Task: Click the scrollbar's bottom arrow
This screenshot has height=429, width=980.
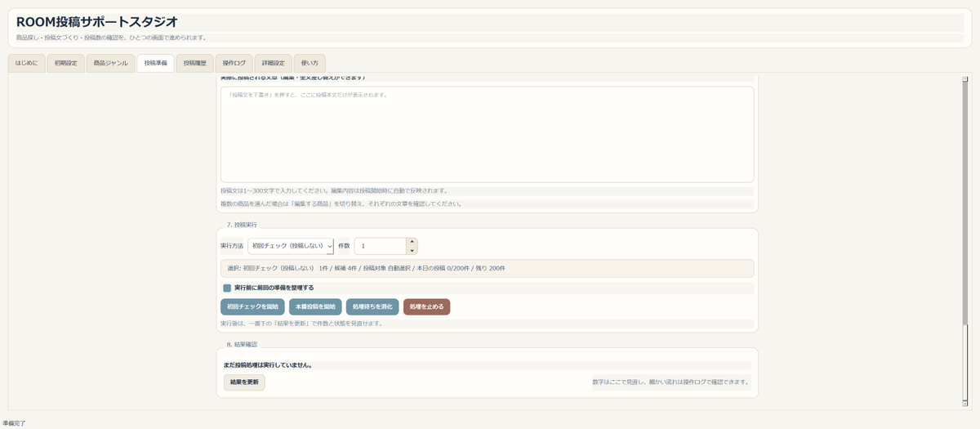Action: (x=964, y=404)
